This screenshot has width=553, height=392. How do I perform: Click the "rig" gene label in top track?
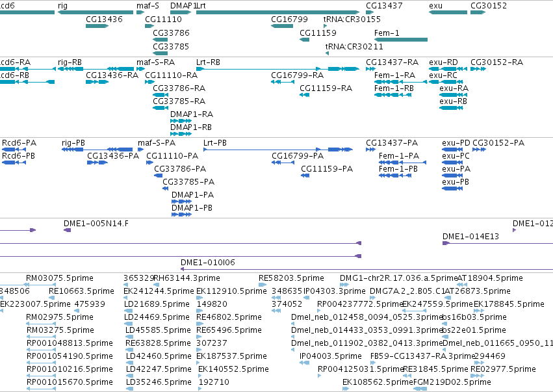point(62,6)
